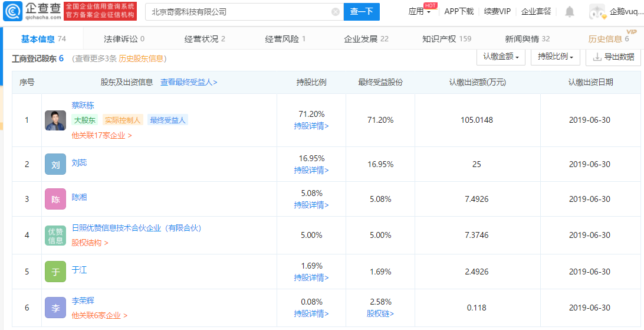Click 查看最终受益人 link in table header
644x330 pixels.
coord(189,82)
